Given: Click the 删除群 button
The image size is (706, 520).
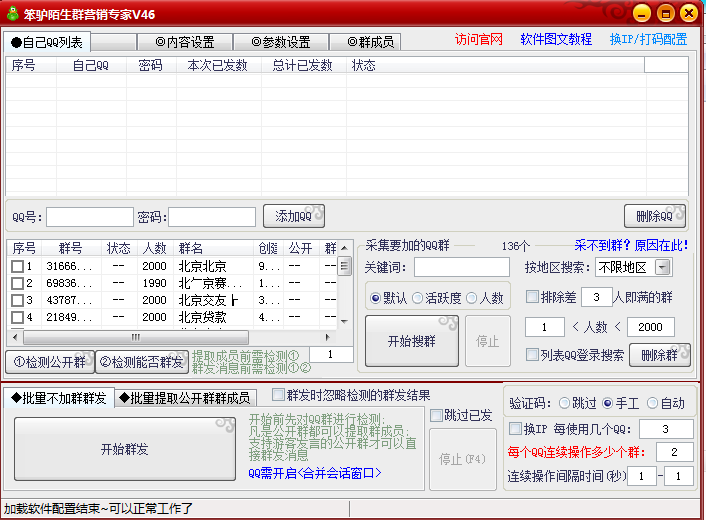Looking at the screenshot, I should (x=660, y=355).
